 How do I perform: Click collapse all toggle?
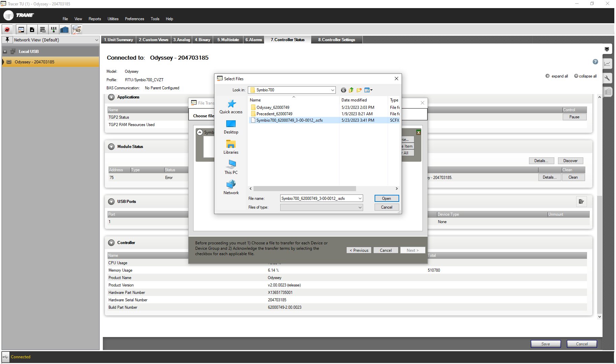click(585, 76)
